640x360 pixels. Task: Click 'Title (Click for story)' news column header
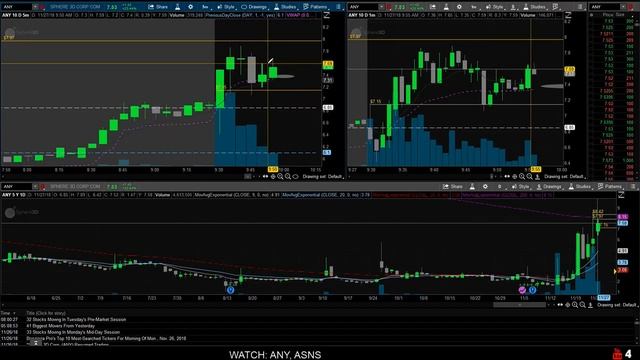[46, 313]
